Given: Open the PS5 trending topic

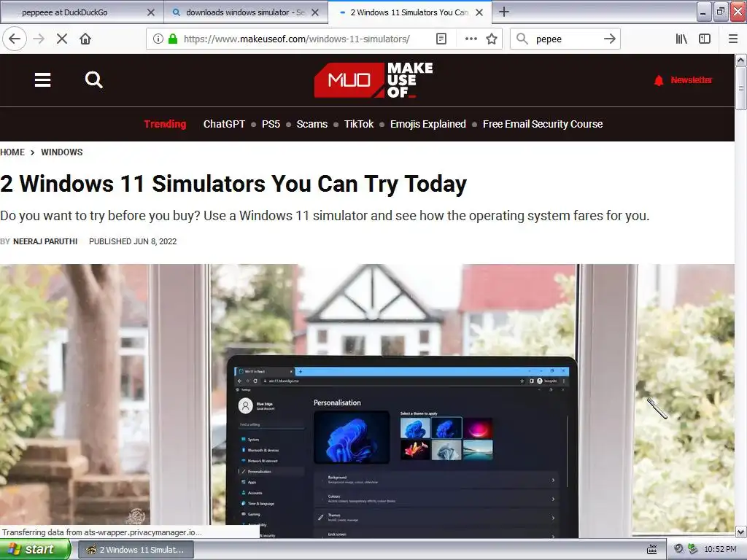Looking at the screenshot, I should click(271, 124).
